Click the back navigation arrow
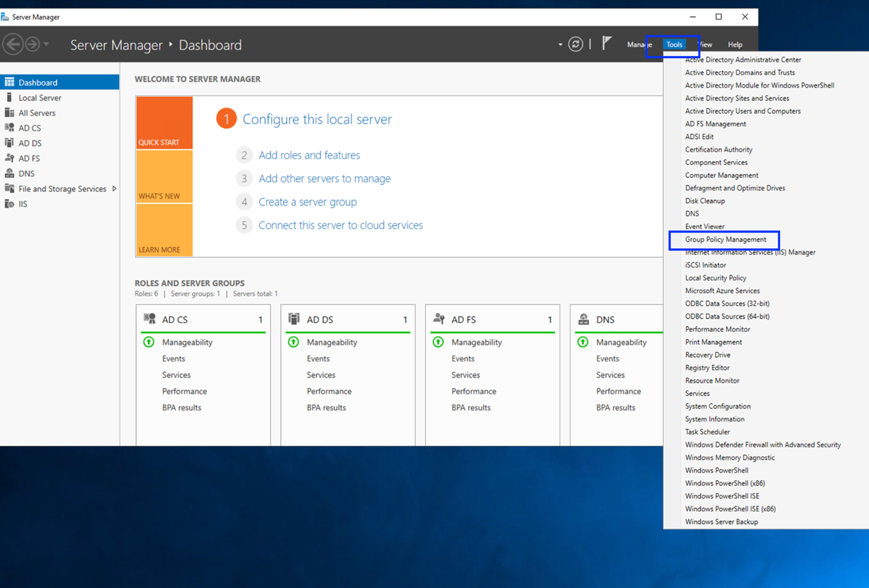This screenshot has height=588, width=869. [x=14, y=44]
